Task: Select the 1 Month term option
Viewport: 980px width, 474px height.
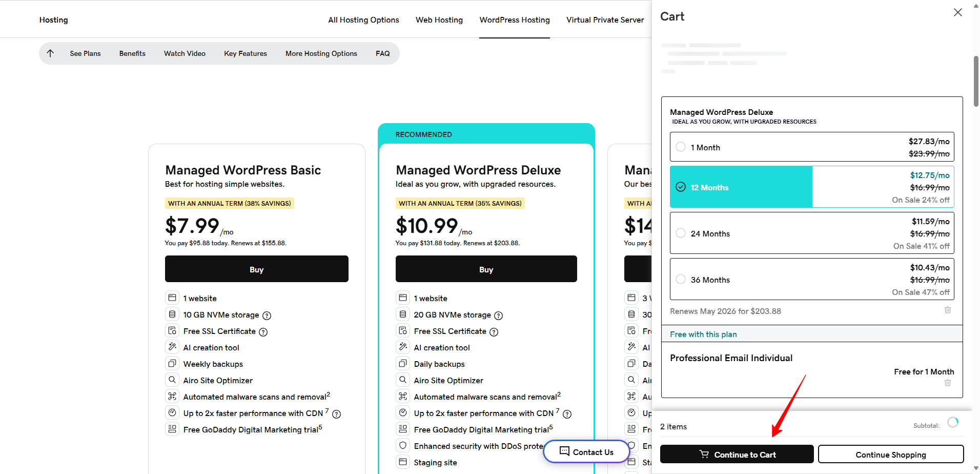Action: (x=812, y=147)
